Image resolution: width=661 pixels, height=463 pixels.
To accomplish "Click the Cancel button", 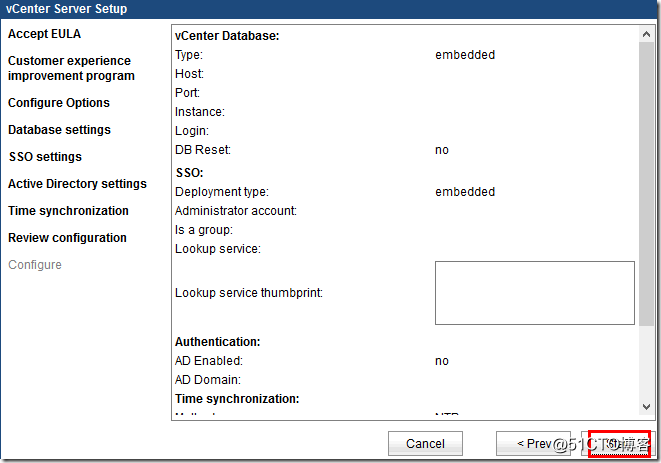I will [x=425, y=444].
